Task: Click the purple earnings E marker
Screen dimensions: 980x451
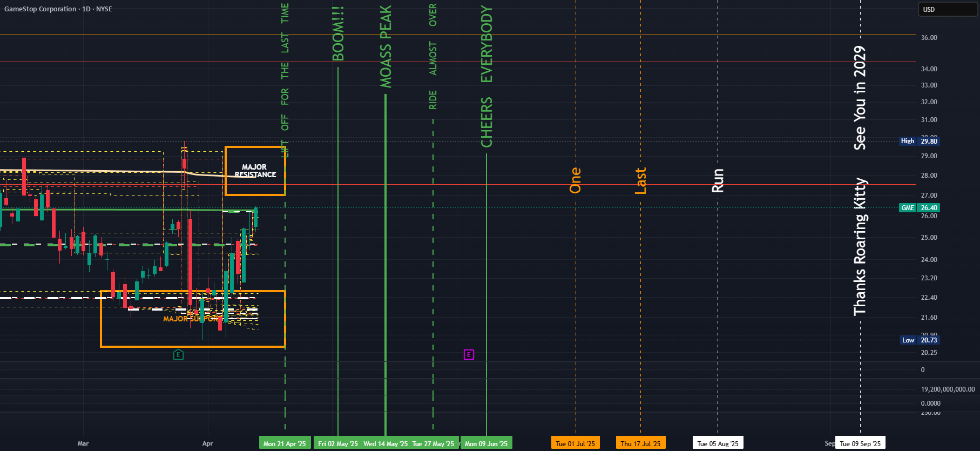Action: point(469,354)
